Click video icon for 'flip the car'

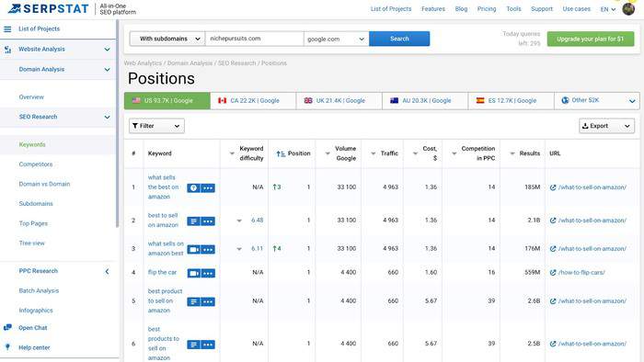coord(194,273)
